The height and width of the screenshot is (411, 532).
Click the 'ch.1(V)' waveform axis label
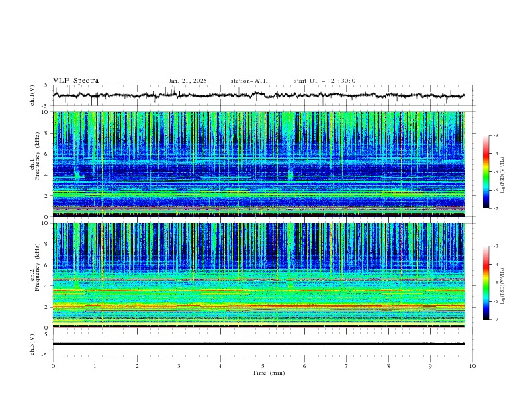[x=32, y=95]
